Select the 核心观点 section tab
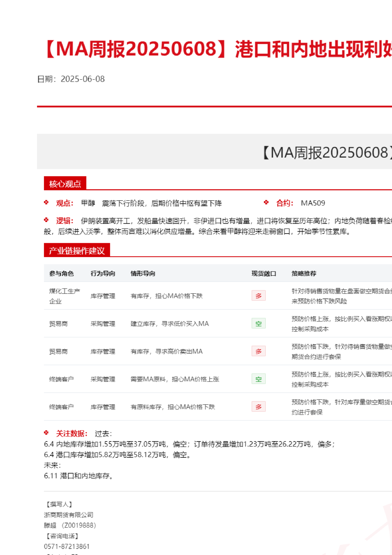This screenshot has height=555, width=392. pyautogui.click(x=65, y=184)
